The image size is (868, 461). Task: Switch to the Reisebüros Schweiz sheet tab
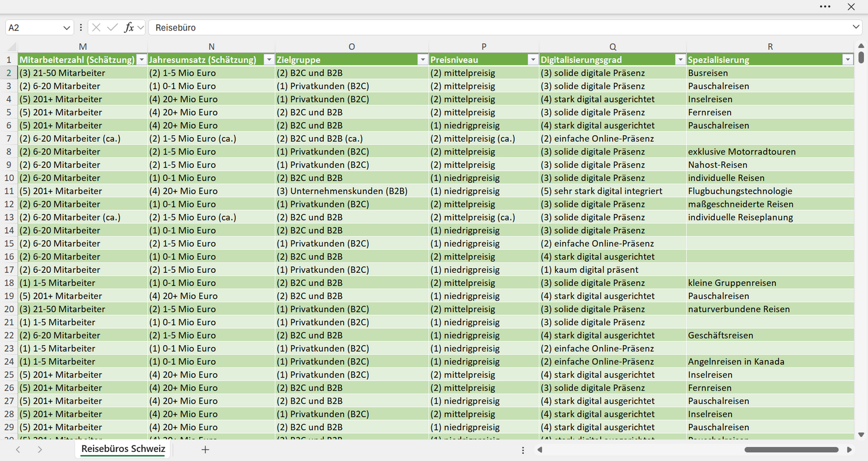[x=123, y=449]
